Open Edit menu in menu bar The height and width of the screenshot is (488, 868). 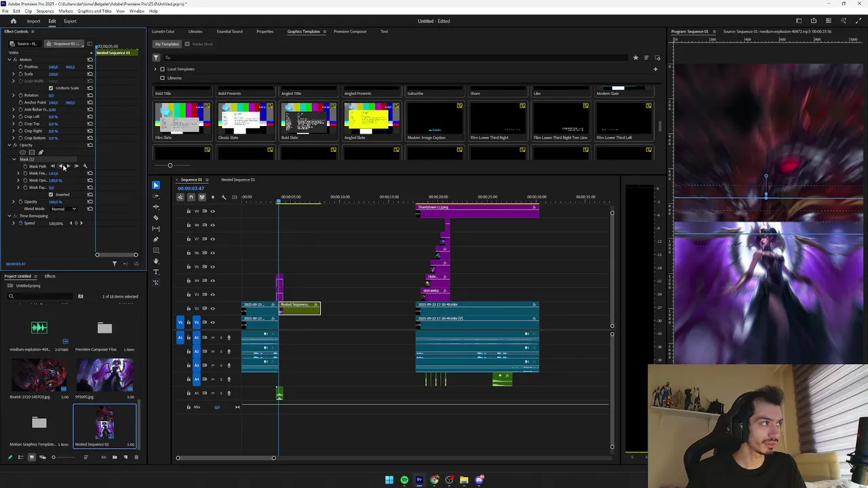[17, 12]
